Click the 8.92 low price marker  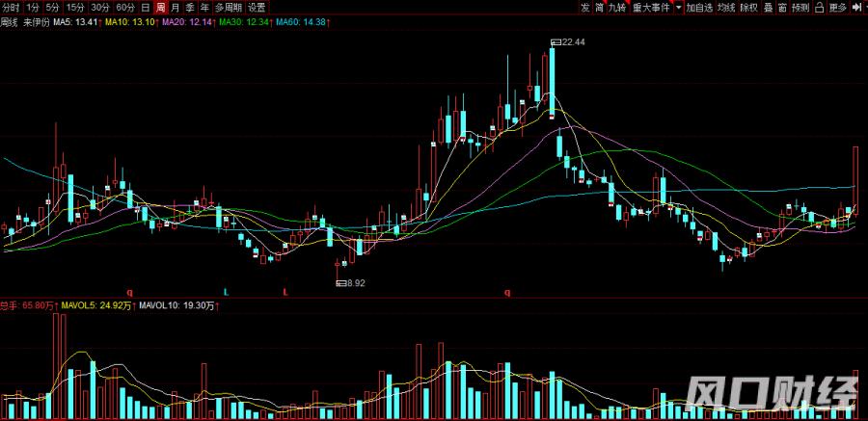pos(356,282)
